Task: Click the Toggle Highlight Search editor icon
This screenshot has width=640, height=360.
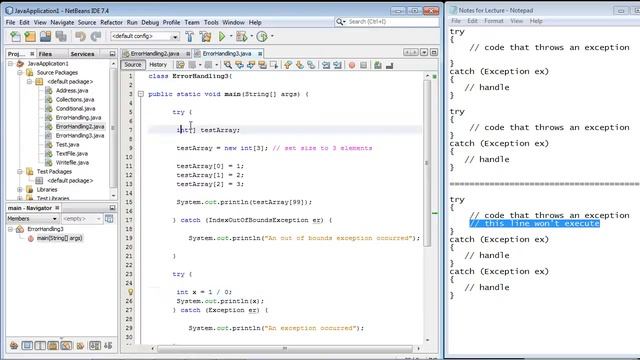Action: point(262,65)
